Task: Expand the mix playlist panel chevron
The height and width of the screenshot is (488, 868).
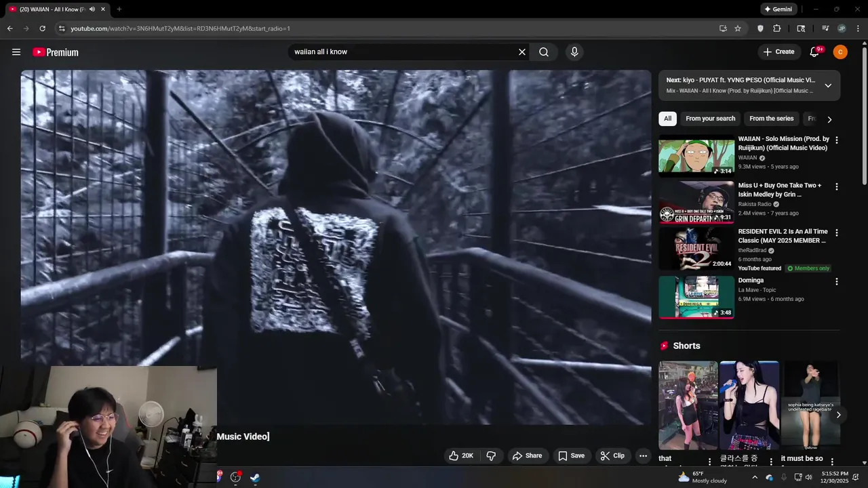Action: [828, 85]
